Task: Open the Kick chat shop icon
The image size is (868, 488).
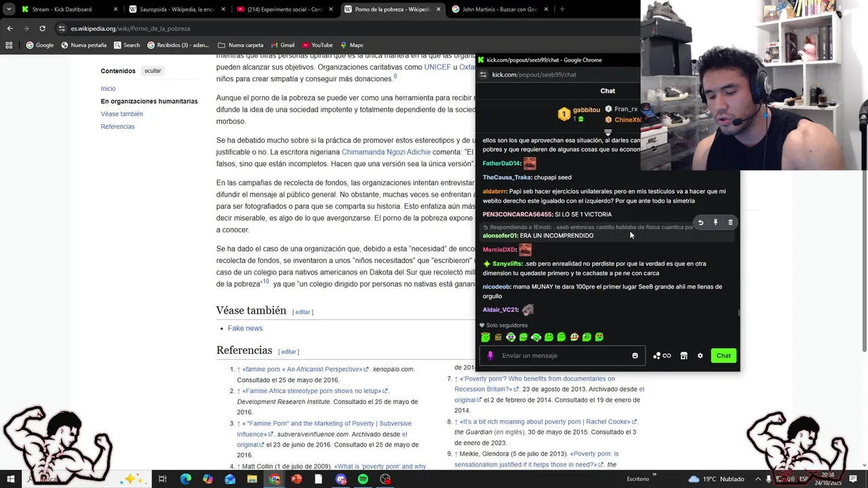Action: click(x=684, y=356)
